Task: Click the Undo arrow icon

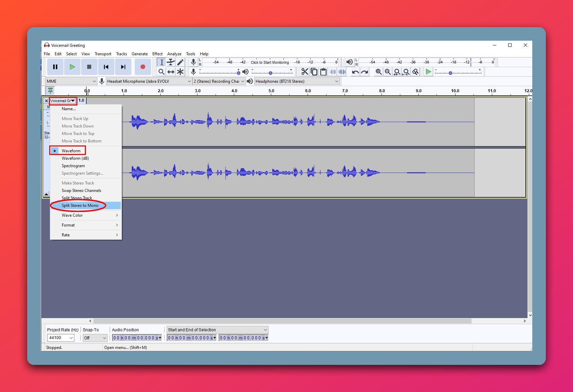Action: [x=355, y=72]
